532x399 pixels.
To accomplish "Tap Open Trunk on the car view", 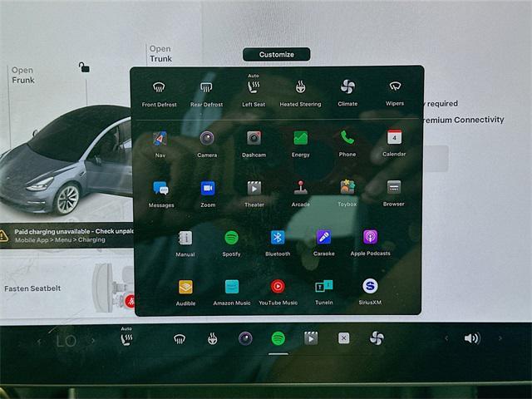I will tap(160, 54).
